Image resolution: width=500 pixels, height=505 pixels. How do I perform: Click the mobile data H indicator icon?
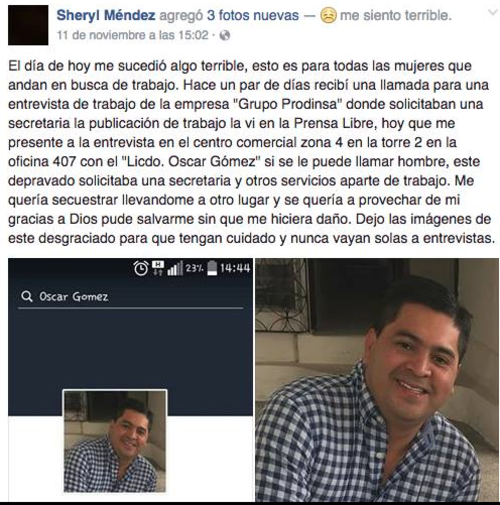pyautogui.click(x=158, y=268)
